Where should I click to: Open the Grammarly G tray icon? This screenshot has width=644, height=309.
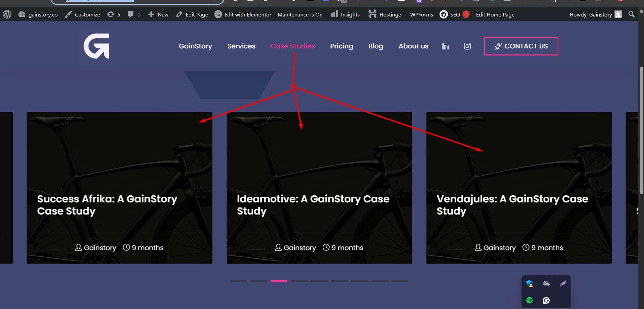point(546,300)
